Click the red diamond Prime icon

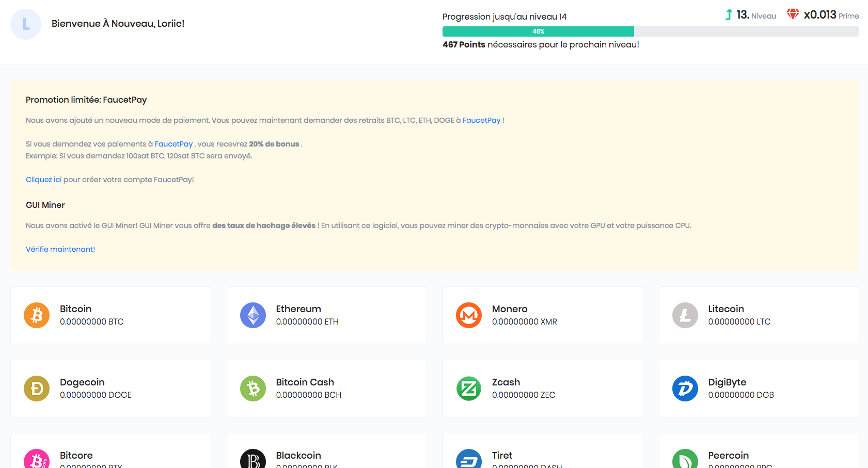click(793, 14)
